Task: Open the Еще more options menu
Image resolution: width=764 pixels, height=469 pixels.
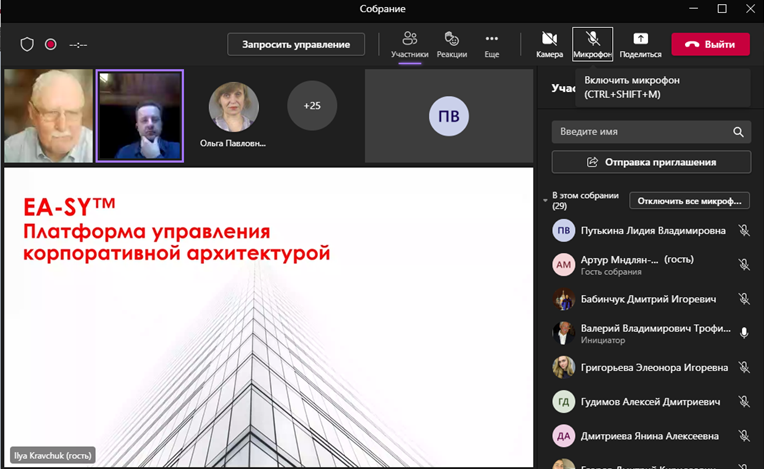Action: pyautogui.click(x=492, y=45)
